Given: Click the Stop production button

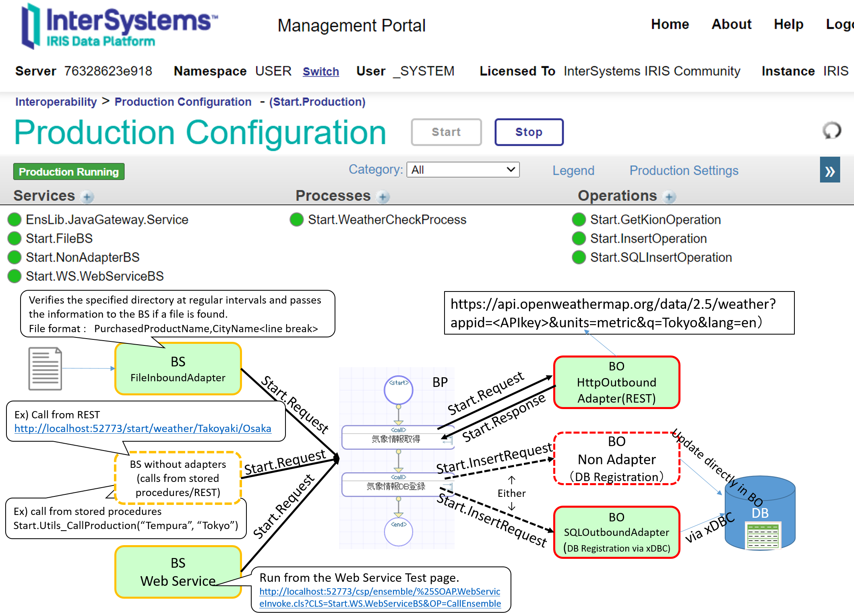Looking at the screenshot, I should pos(529,132).
